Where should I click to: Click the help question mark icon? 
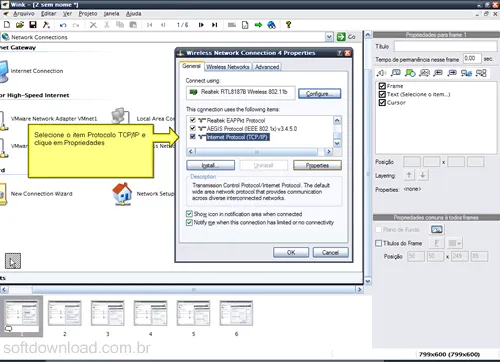point(289,25)
